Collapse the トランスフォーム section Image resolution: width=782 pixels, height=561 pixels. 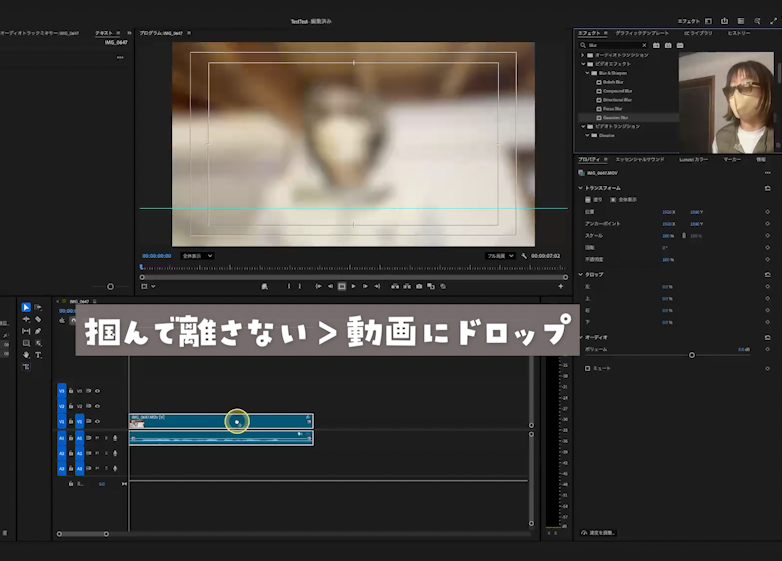pyautogui.click(x=580, y=188)
